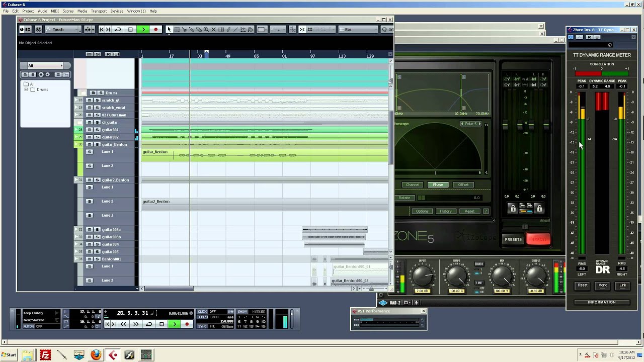Solo the guitar001 track
Image resolution: width=644 pixels, height=362 pixels.
click(97, 130)
